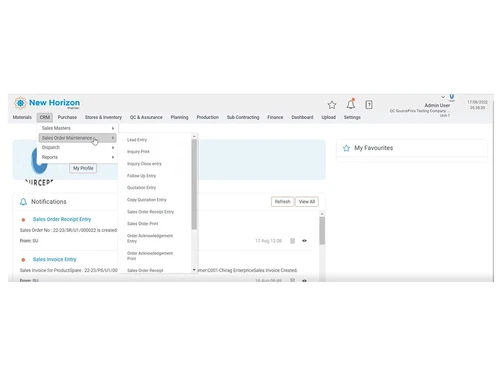Choose Quotation Entry from submenu
The width and height of the screenshot is (500, 375).
[141, 188]
